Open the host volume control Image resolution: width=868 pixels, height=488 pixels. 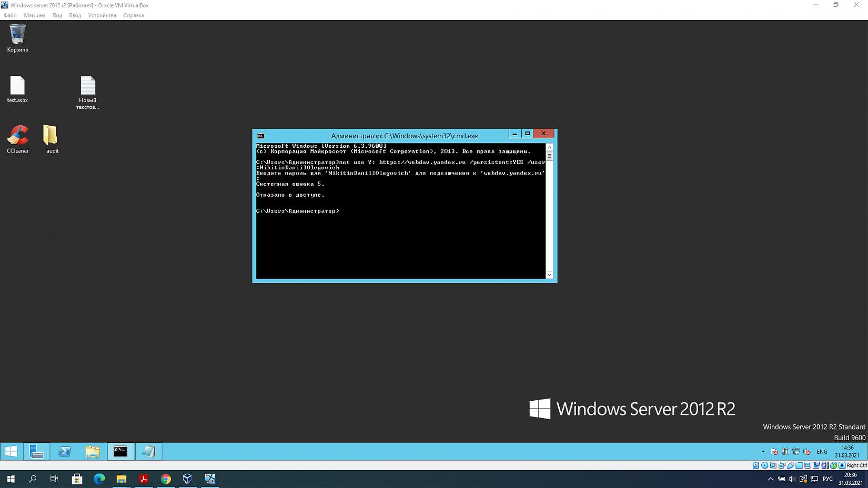pos(792,479)
